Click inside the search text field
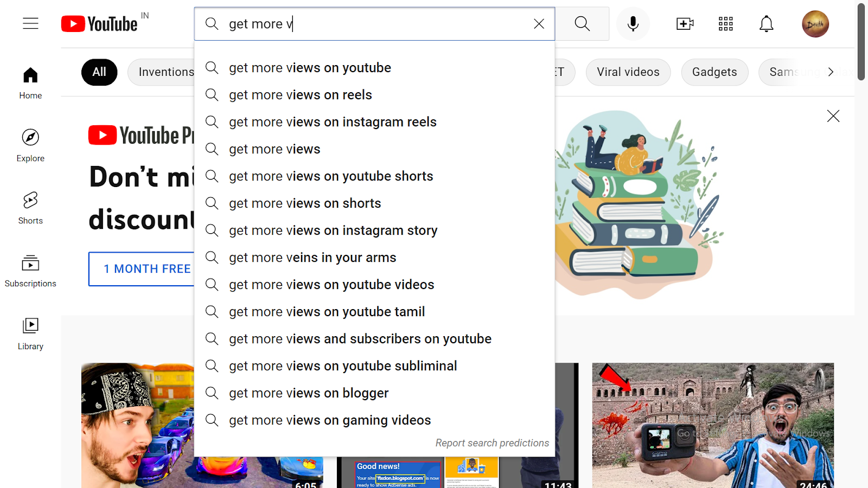This screenshot has width=868, height=488. click(374, 24)
